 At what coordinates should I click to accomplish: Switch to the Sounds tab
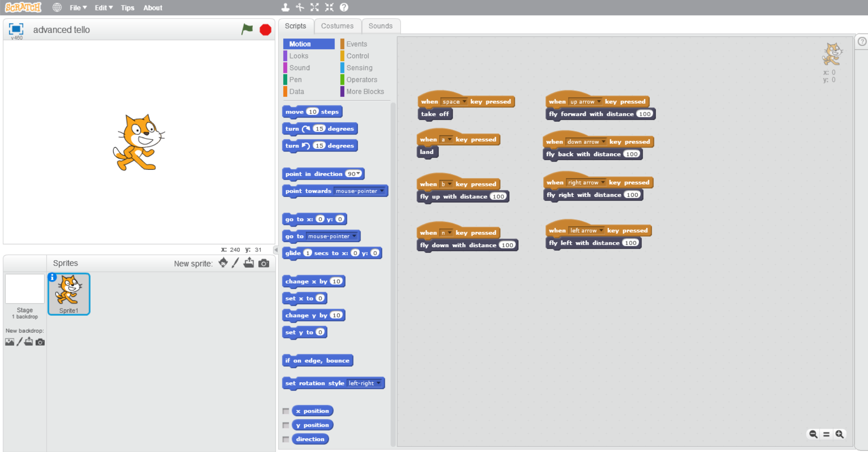coord(380,26)
